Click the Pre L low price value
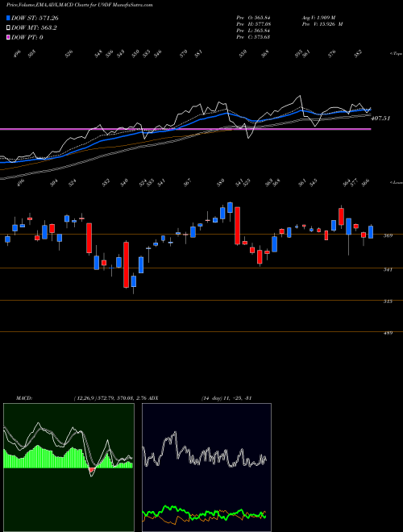The image size is (403, 532). [253, 31]
